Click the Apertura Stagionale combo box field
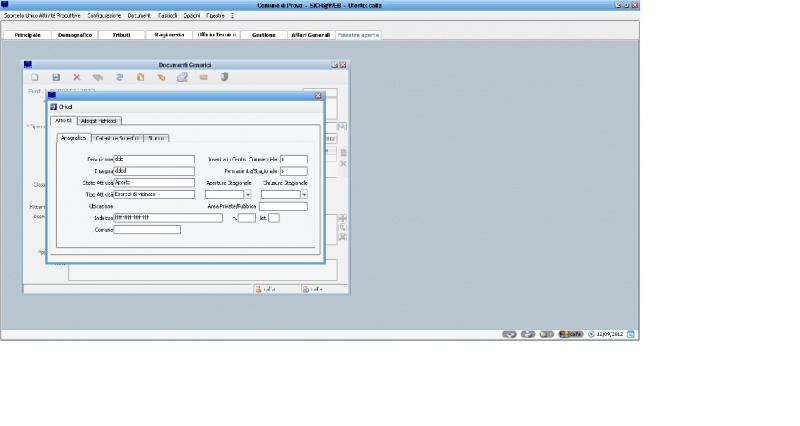 coord(224,194)
